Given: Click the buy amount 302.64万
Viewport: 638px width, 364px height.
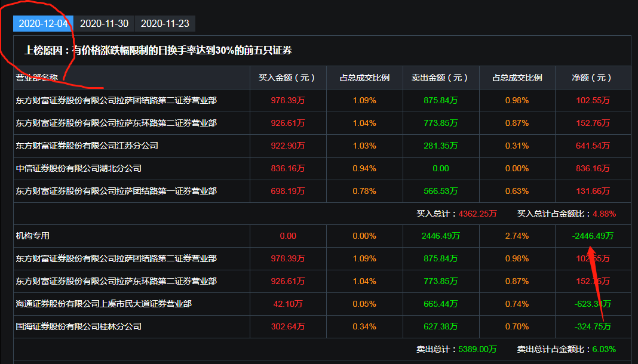Looking at the screenshot, I should click(288, 326).
